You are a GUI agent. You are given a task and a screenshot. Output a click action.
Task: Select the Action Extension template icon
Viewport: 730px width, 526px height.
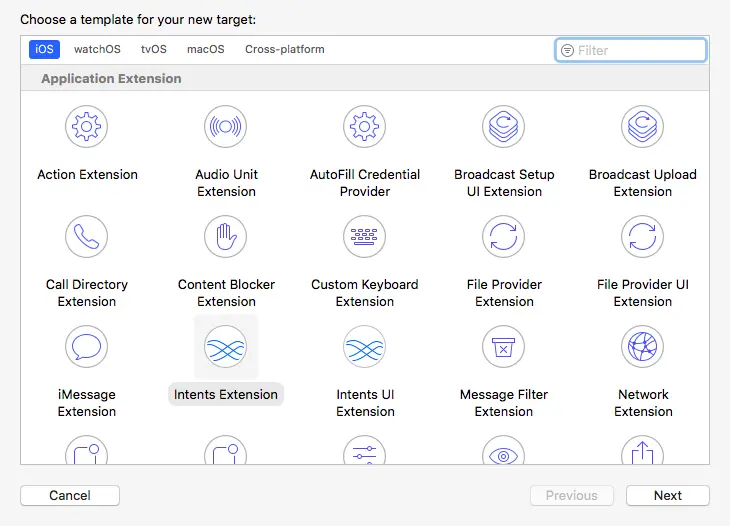click(x=87, y=127)
